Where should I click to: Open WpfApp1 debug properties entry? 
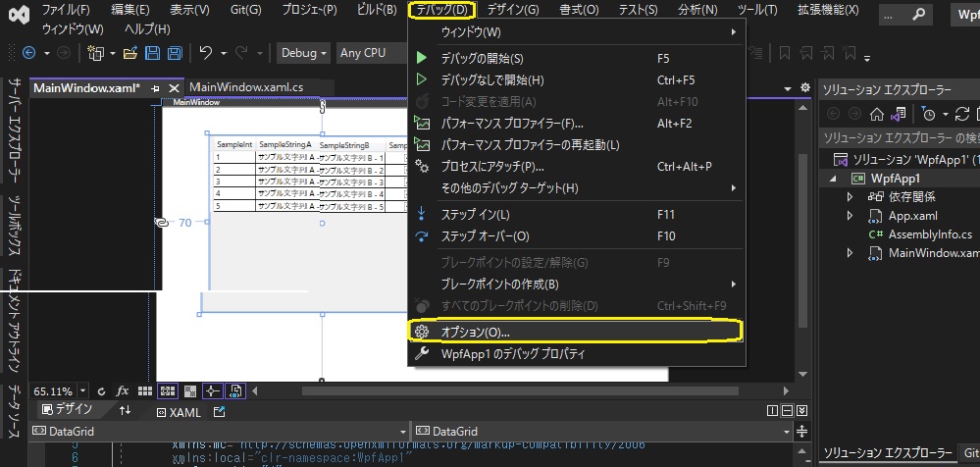pyautogui.click(x=576, y=354)
